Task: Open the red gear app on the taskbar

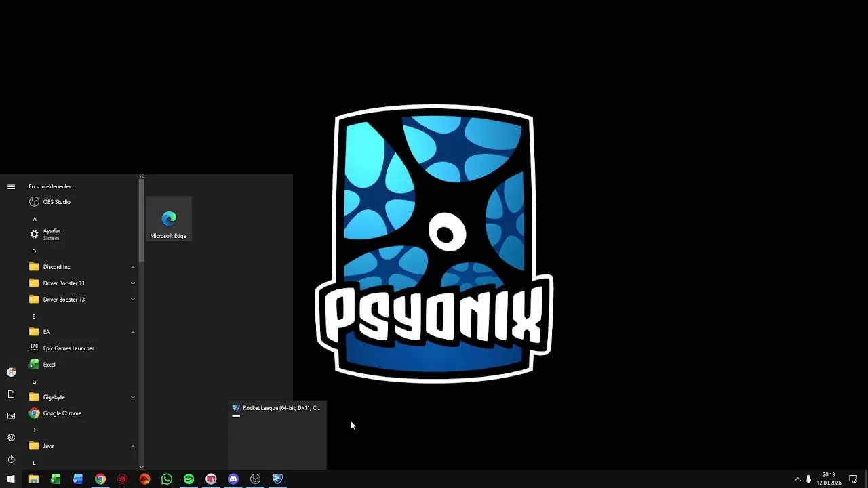Action: (122, 479)
